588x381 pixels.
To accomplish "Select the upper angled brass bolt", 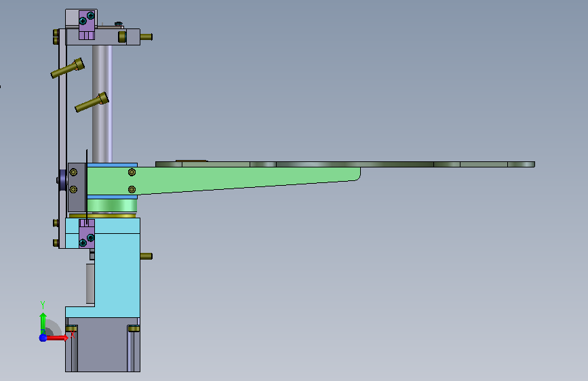I will point(68,68).
